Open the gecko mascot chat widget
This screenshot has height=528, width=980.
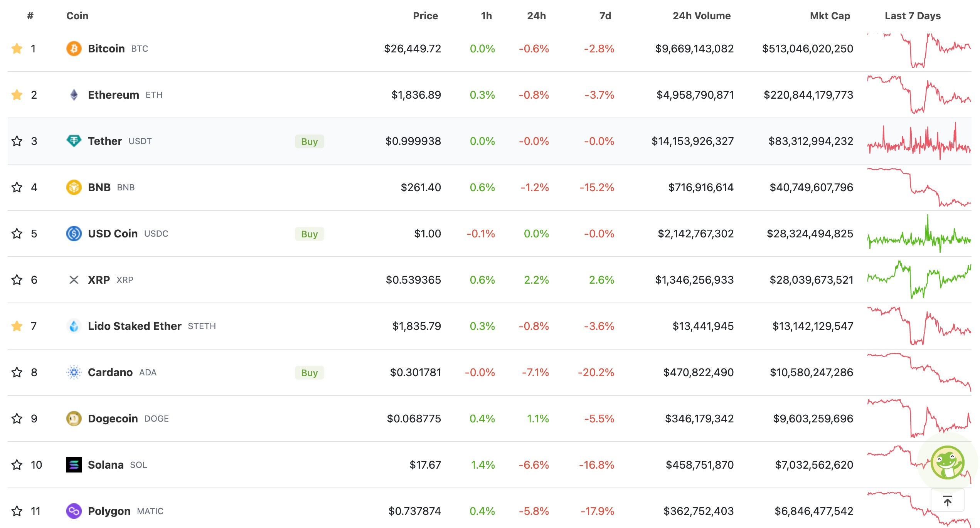(x=948, y=462)
